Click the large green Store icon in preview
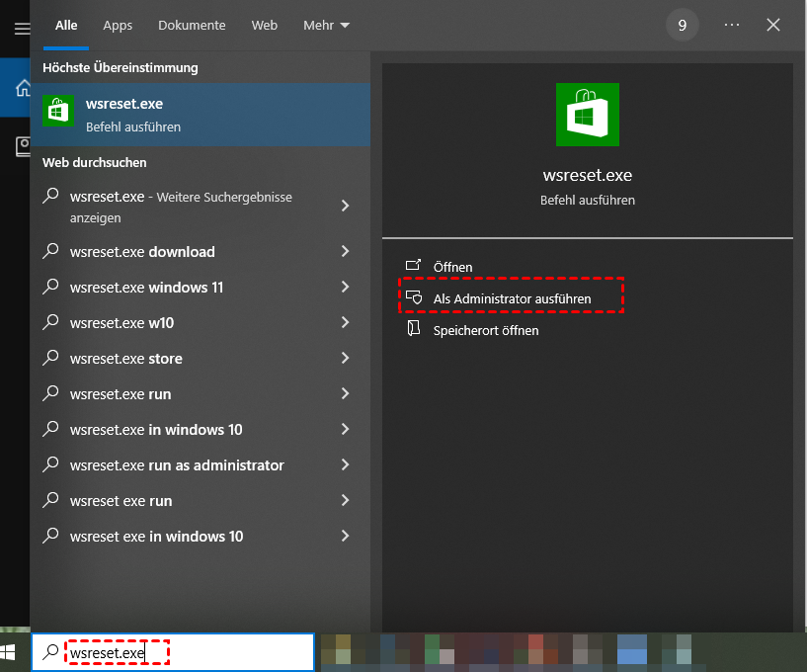The height and width of the screenshot is (672, 807). pyautogui.click(x=588, y=115)
